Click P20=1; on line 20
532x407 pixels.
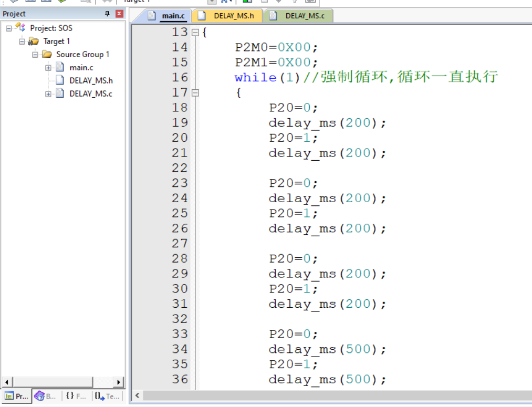(x=294, y=138)
